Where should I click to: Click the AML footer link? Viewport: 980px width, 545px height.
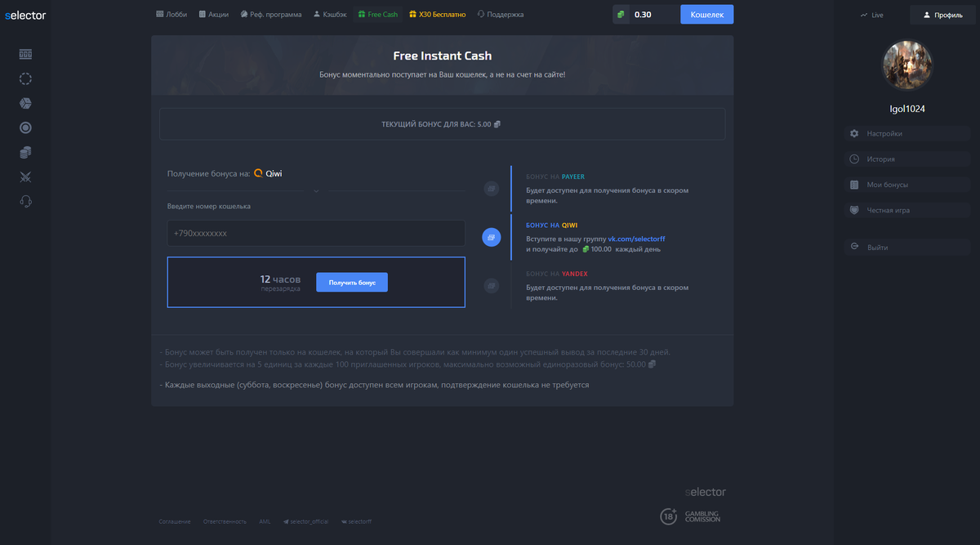pyautogui.click(x=265, y=521)
